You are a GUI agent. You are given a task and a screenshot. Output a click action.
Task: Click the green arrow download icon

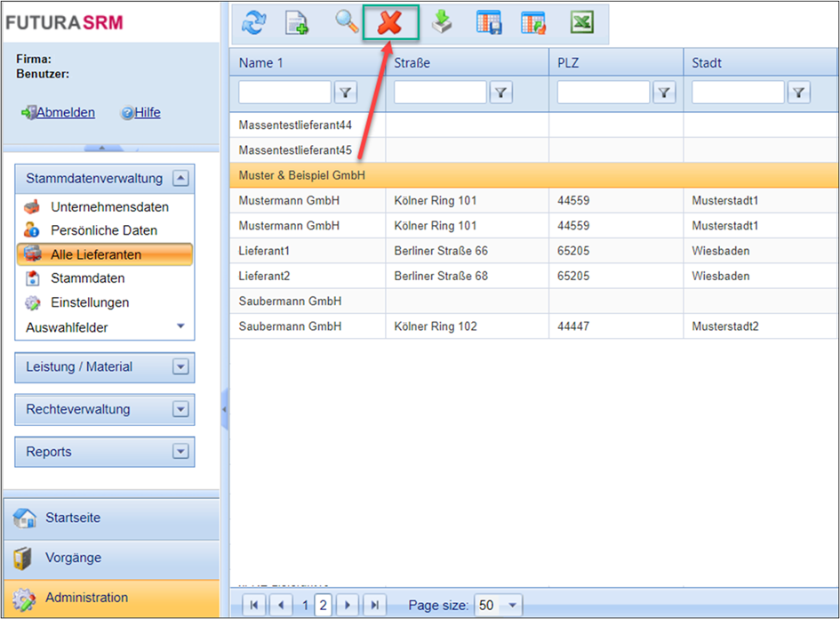coord(442,23)
